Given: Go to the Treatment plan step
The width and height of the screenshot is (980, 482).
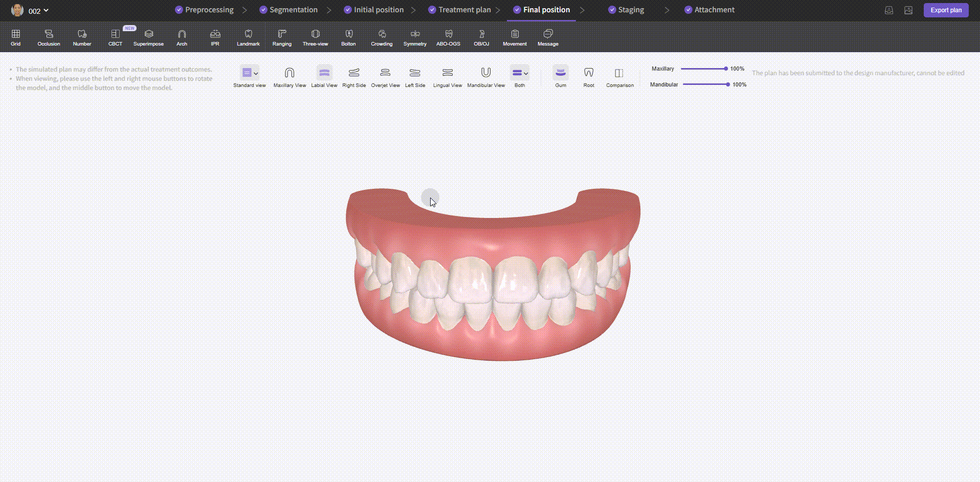Looking at the screenshot, I should pyautogui.click(x=459, y=10).
